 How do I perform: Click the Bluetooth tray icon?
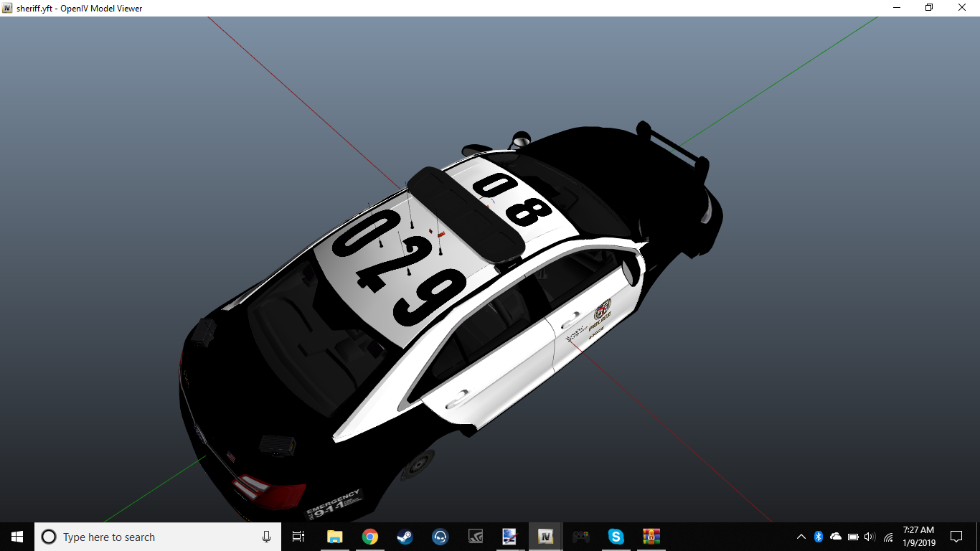coord(819,537)
